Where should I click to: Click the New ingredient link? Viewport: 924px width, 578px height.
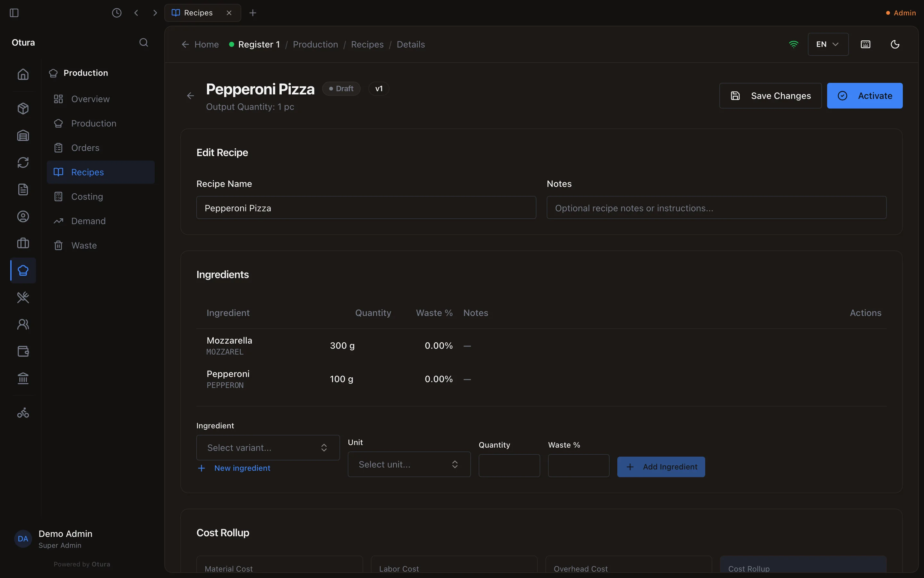point(234,468)
